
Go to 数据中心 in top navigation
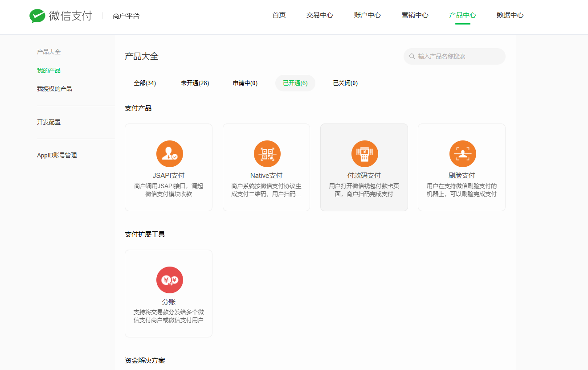[x=510, y=15]
